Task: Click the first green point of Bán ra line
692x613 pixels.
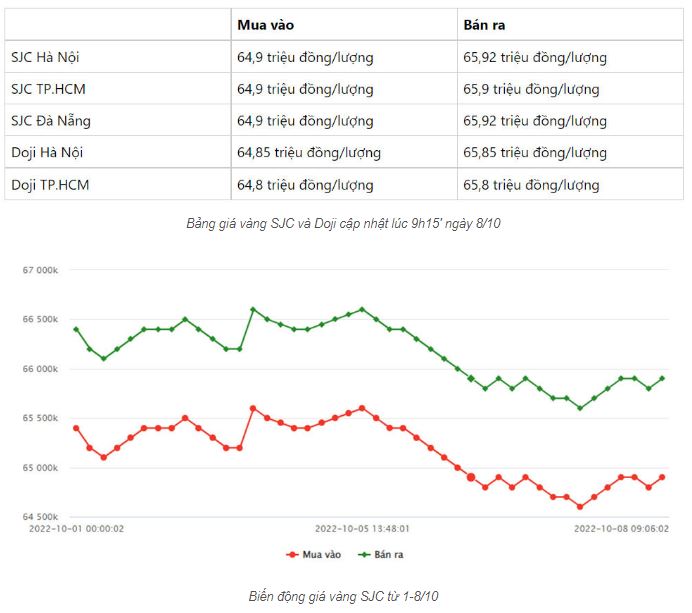Action: point(76,329)
